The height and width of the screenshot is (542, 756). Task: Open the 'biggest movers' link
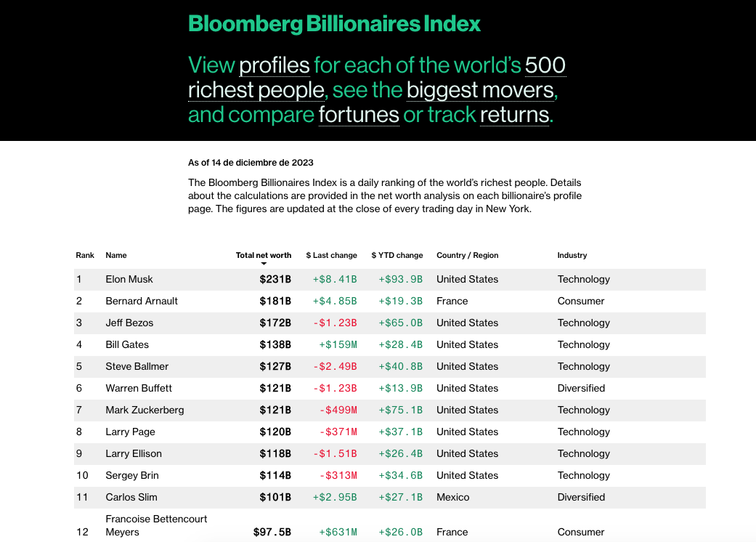click(481, 90)
